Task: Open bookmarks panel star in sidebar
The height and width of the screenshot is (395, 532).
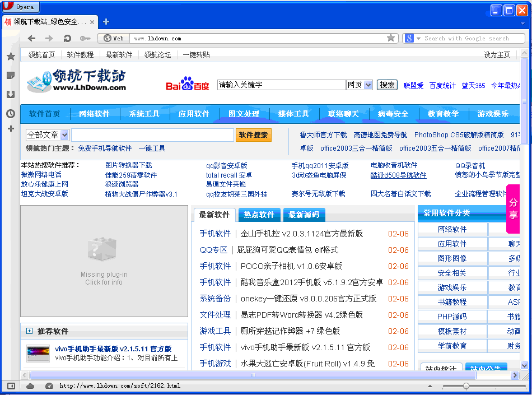Action: pyautogui.click(x=11, y=57)
